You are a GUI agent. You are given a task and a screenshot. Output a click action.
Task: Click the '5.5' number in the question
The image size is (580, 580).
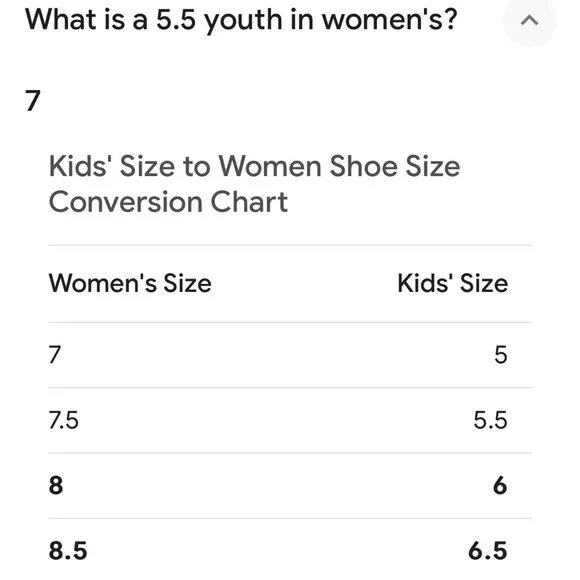tap(176, 20)
